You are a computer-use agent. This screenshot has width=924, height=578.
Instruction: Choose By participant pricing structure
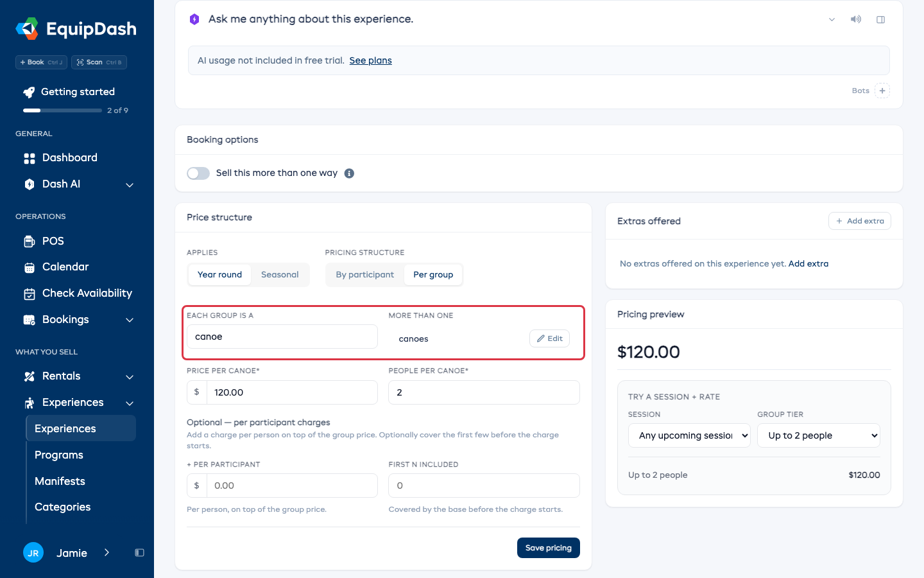point(365,275)
